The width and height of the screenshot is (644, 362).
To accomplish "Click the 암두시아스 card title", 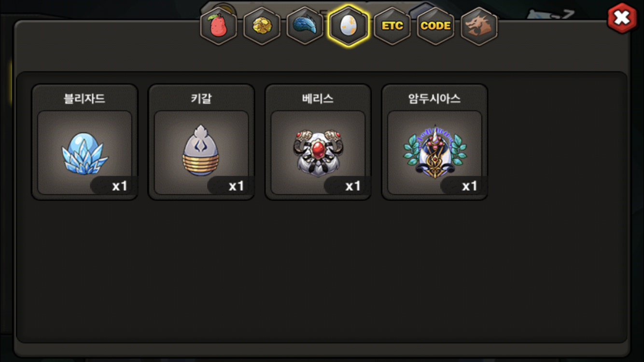I will 434,98.
